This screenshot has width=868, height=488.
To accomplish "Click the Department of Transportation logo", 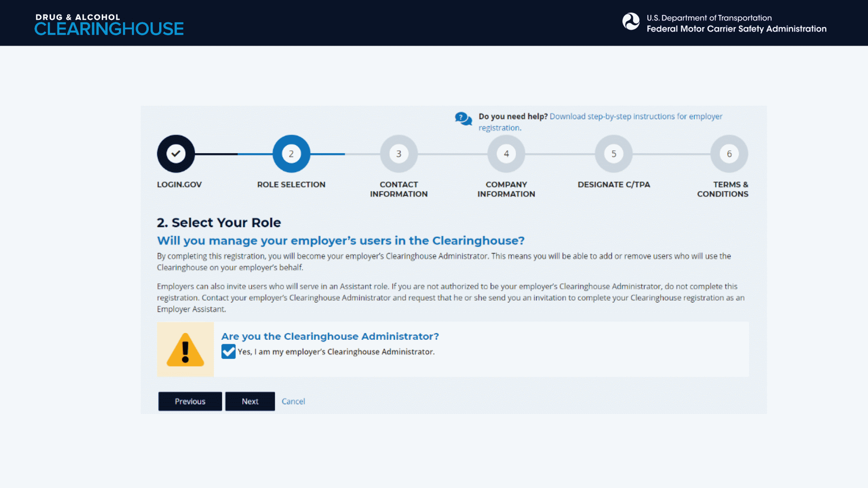I will tap(631, 22).
